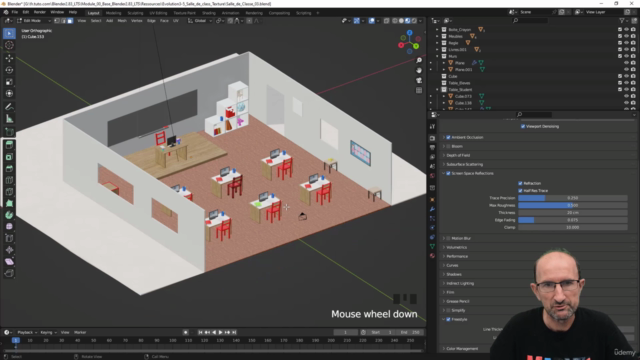Switch to the Modeling workspace tab
The image size is (640, 360).
[x=113, y=13]
